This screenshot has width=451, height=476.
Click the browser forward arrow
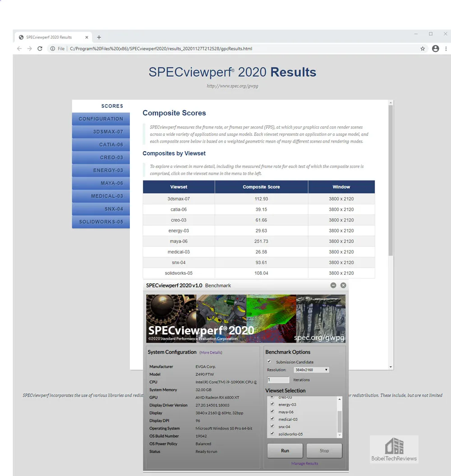click(29, 49)
